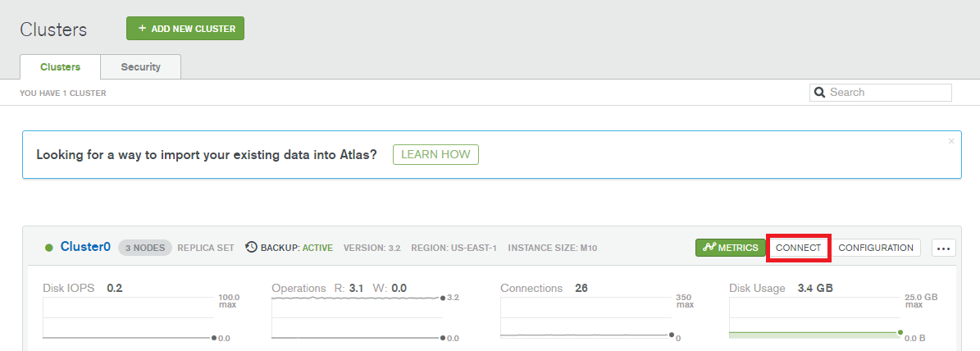Image resolution: width=980 pixels, height=351 pixels.
Task: Click the backup clock icon
Action: [x=252, y=248]
